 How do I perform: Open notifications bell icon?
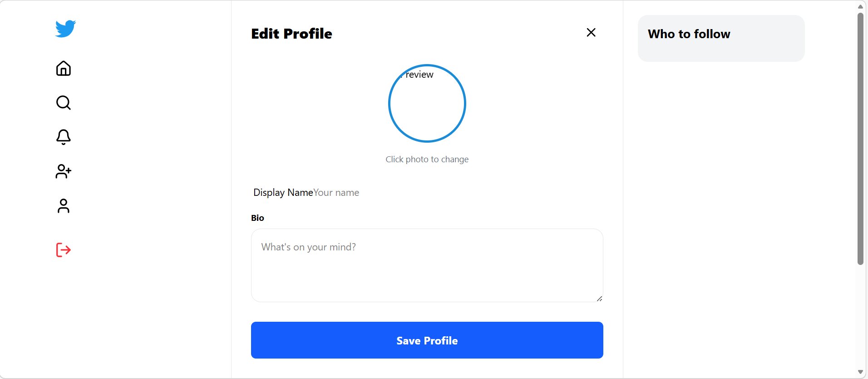point(64,137)
